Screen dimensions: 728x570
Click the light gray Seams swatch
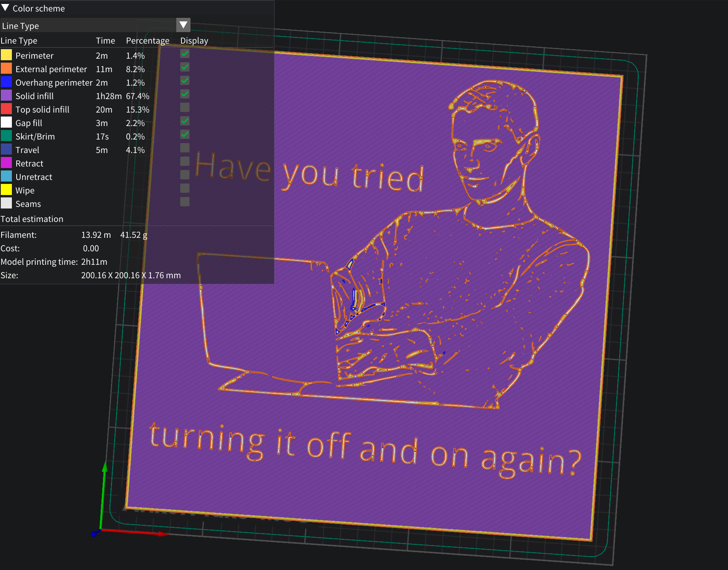(6, 203)
